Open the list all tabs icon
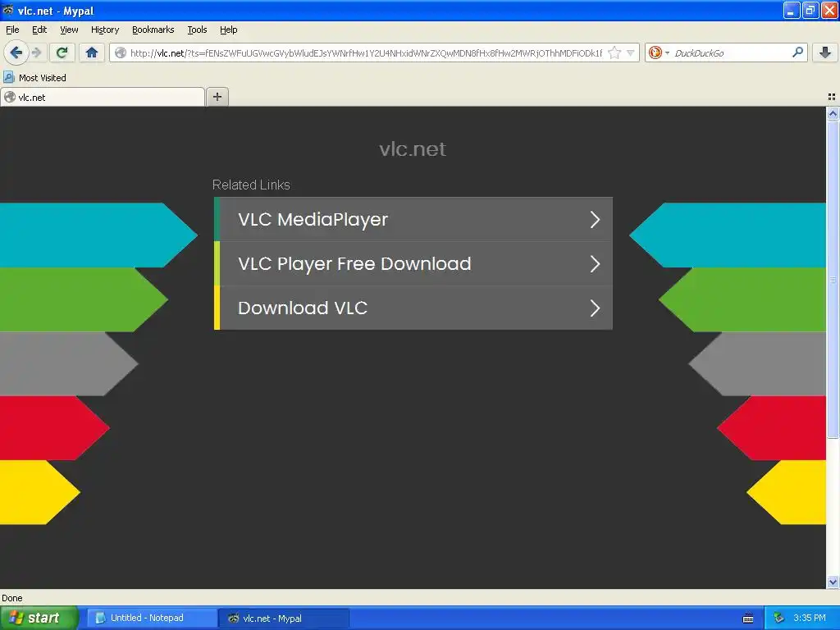This screenshot has width=840, height=630. (832, 97)
